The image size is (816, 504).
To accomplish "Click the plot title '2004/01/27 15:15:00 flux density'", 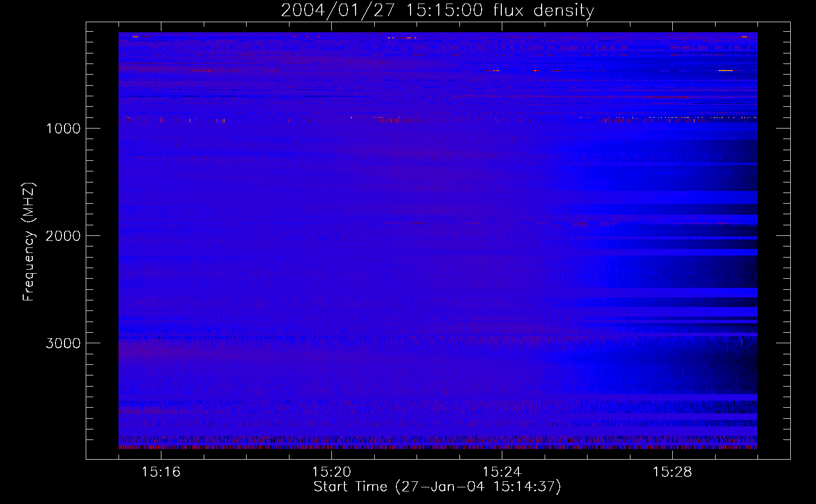I will coord(437,11).
